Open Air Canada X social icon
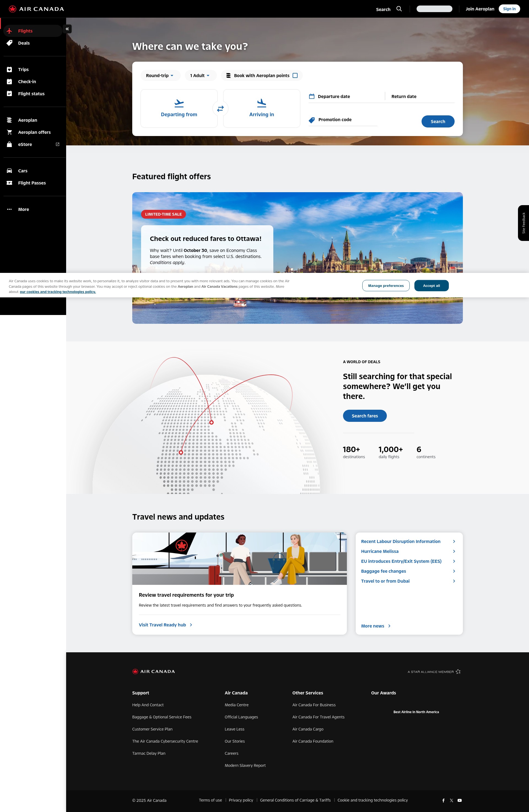 [x=452, y=800]
